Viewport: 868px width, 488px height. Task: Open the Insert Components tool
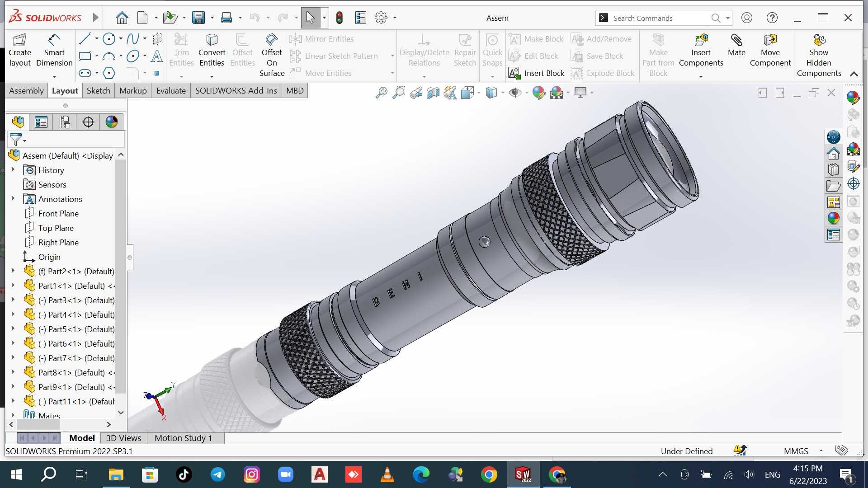[701, 51]
